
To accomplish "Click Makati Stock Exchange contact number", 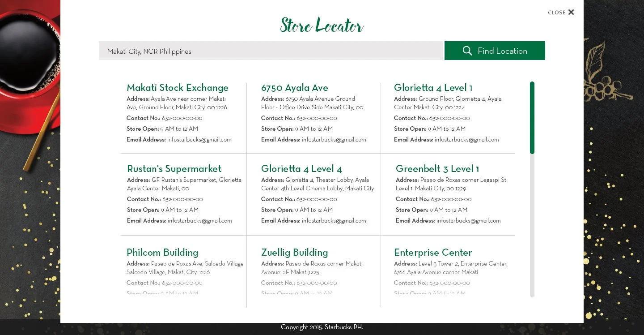I will [x=165, y=118].
